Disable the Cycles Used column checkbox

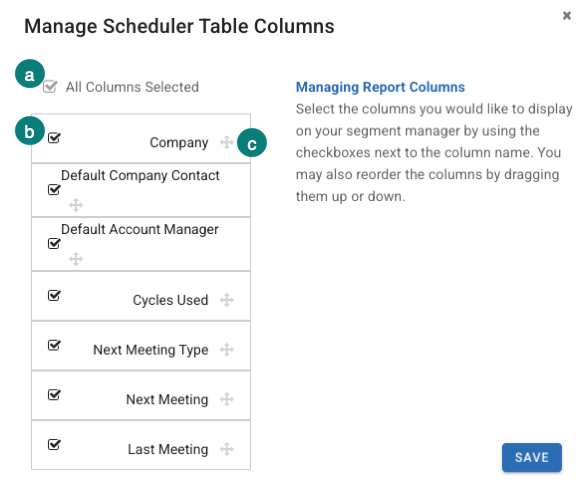(54, 295)
